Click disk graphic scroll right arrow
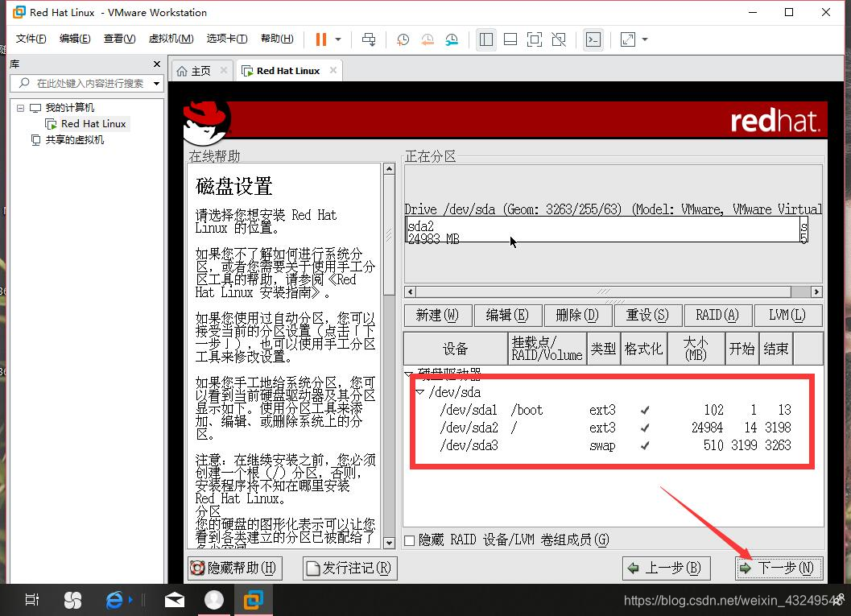 816,292
